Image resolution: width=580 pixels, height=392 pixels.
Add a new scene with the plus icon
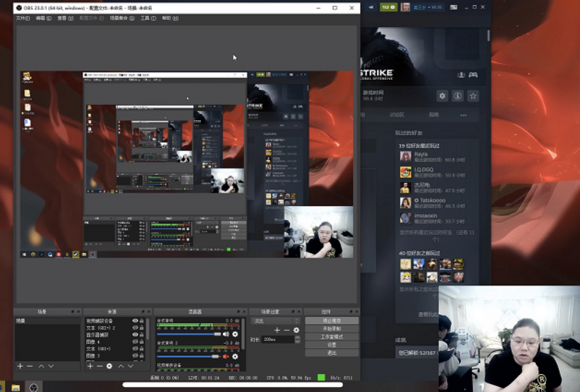click(x=20, y=366)
